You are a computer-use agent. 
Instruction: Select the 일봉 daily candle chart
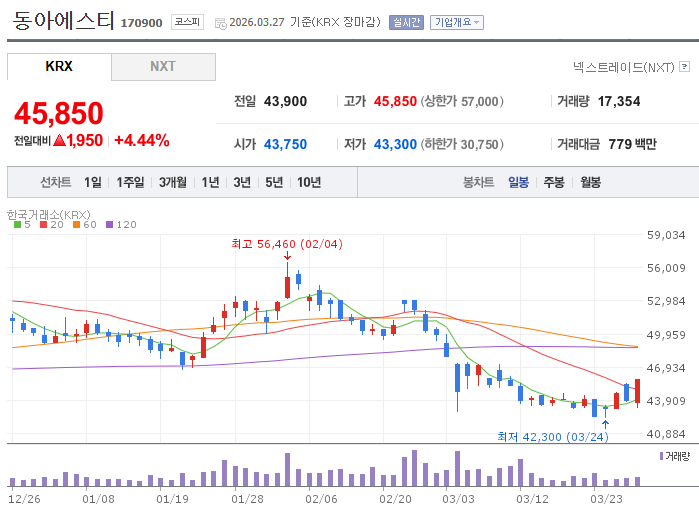[x=518, y=182]
